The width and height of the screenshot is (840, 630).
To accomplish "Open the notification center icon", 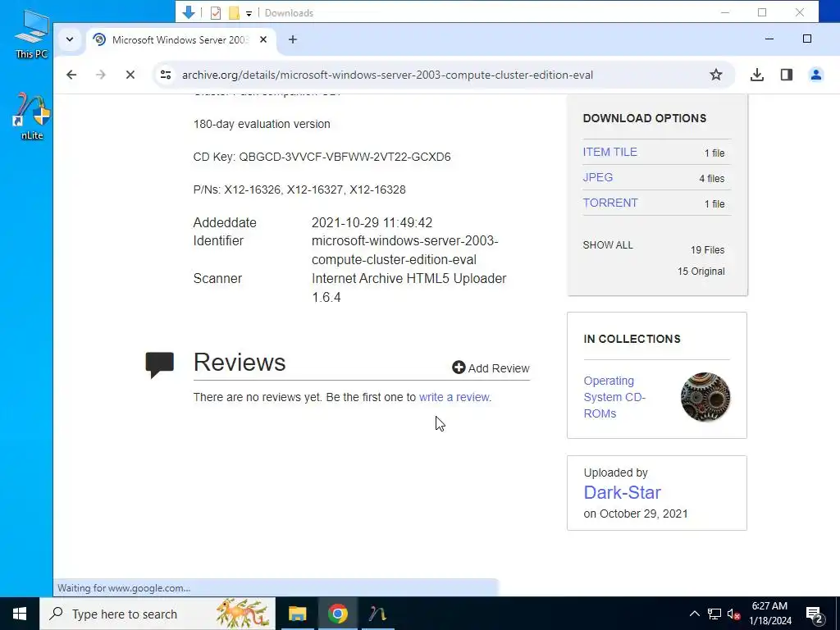I will coord(815,614).
